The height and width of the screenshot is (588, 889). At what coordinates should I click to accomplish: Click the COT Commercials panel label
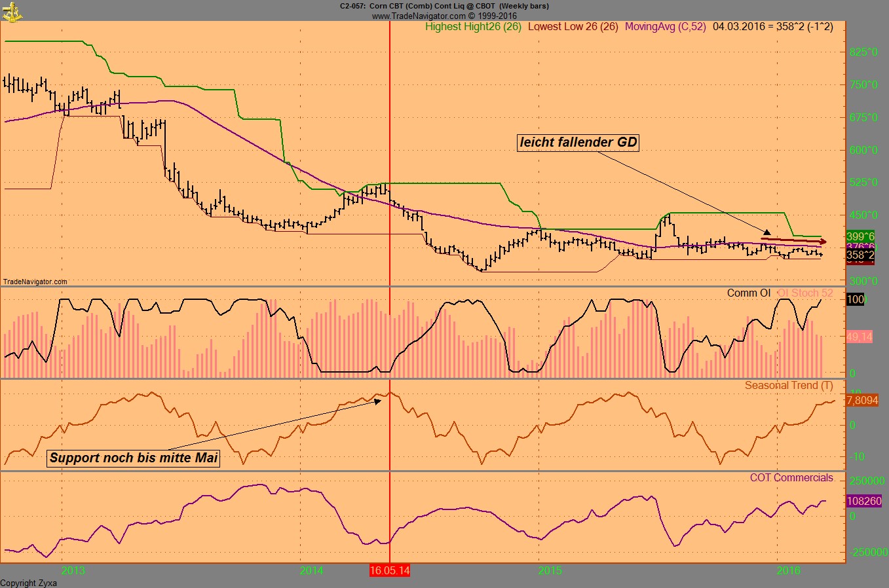click(x=791, y=477)
